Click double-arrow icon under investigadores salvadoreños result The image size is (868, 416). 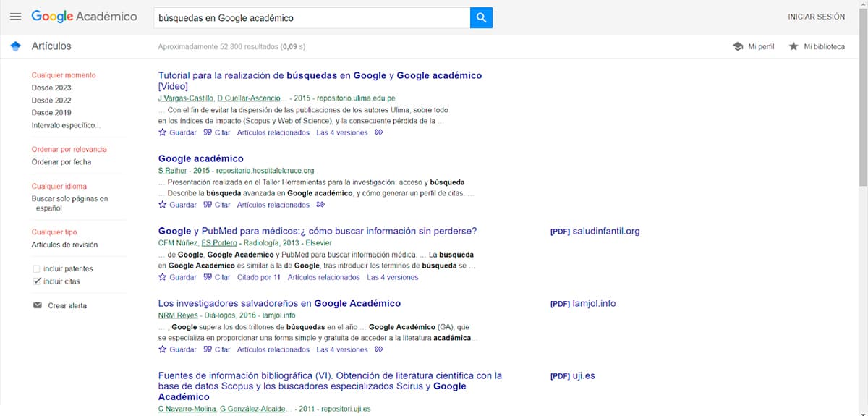point(379,349)
